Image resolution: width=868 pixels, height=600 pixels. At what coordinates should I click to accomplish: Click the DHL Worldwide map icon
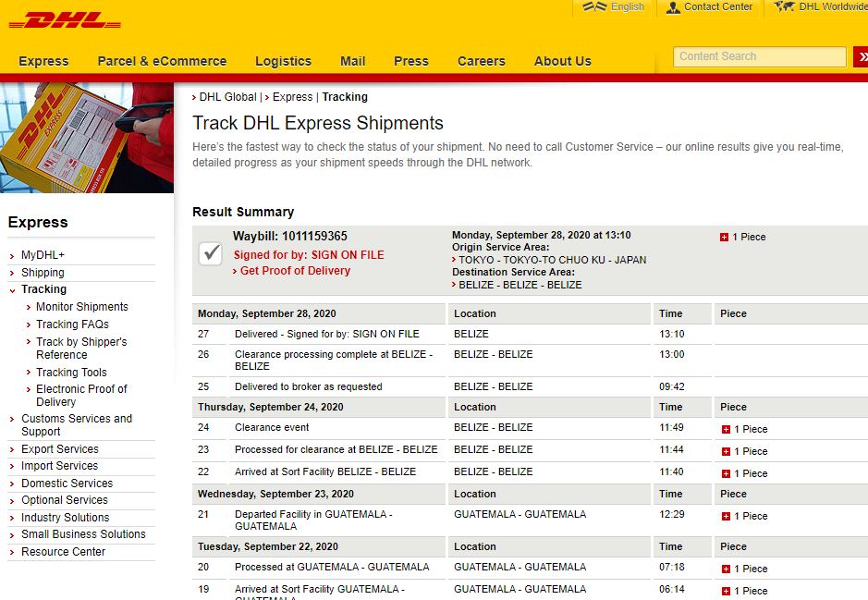[785, 6]
